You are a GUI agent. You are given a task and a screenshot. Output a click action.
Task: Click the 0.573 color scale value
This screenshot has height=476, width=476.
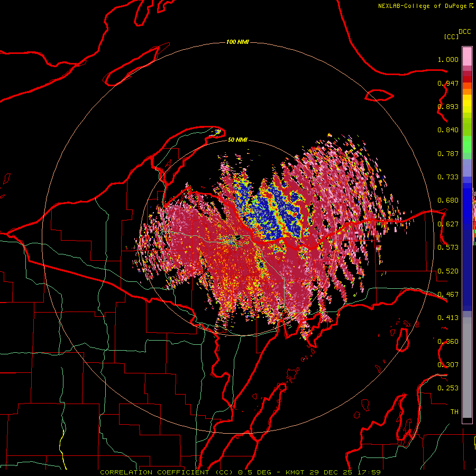click(x=448, y=248)
